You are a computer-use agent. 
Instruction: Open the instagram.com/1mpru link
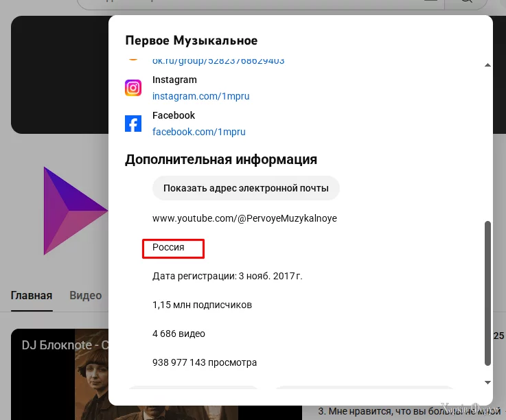click(200, 96)
